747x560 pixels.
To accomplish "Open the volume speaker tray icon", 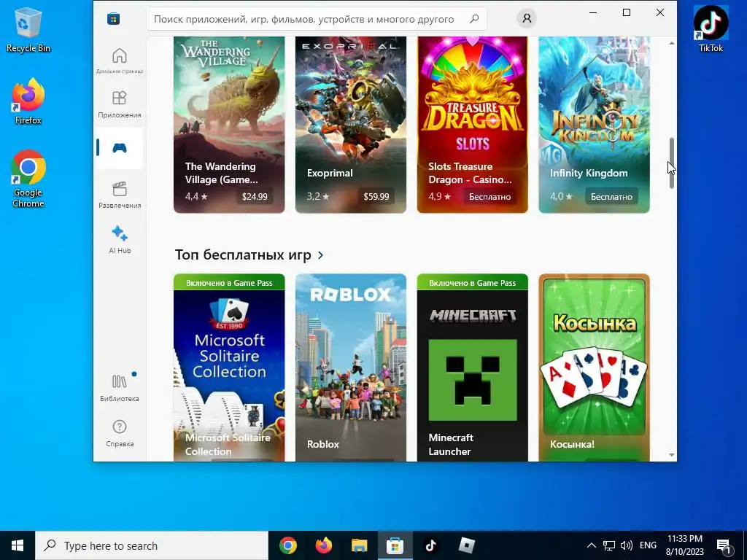I will pos(627,545).
